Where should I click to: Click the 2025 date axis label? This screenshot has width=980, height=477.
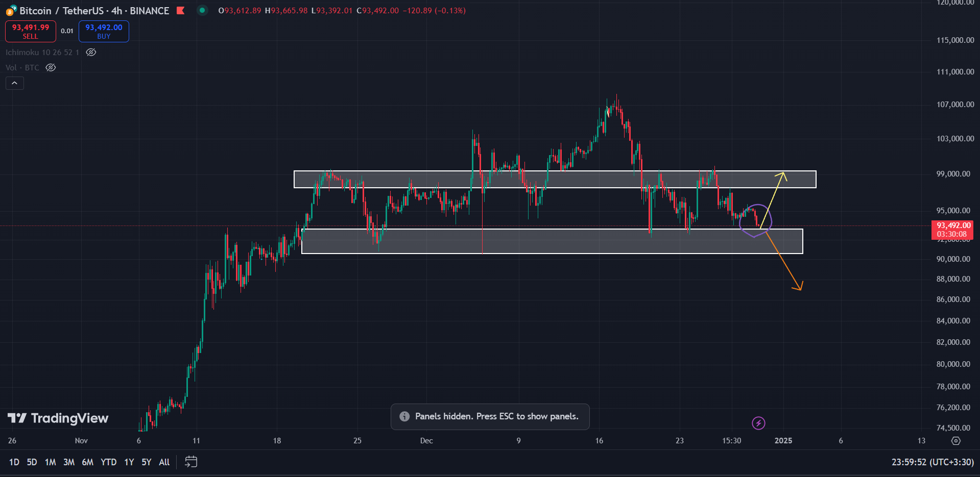coord(783,441)
